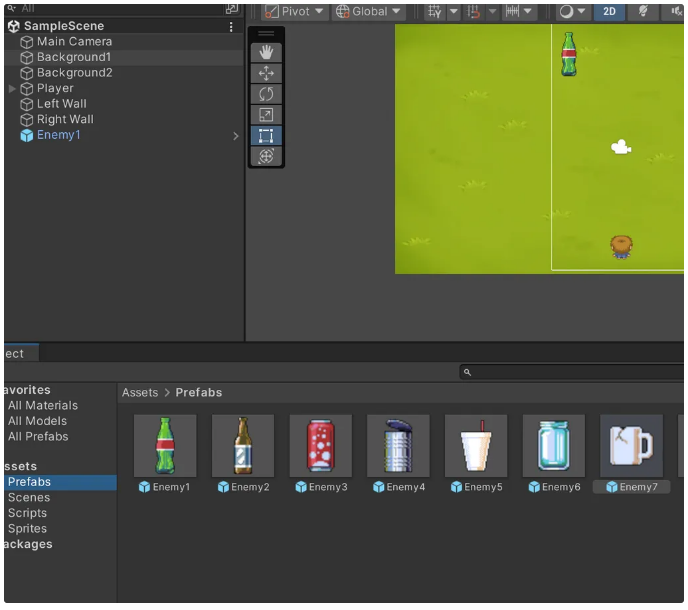Click Prefabs in breadcrumb path
688x610 pixels.
pos(199,393)
